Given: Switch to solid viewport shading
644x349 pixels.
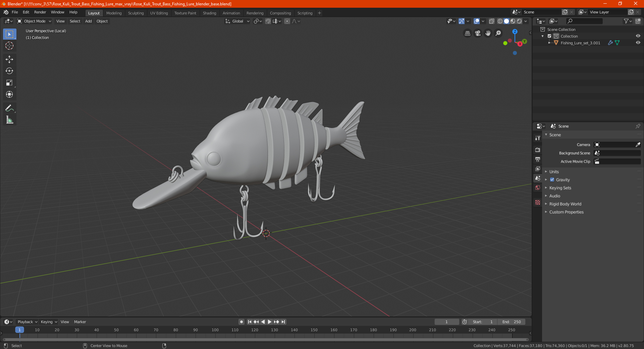Looking at the screenshot, I should (506, 21).
